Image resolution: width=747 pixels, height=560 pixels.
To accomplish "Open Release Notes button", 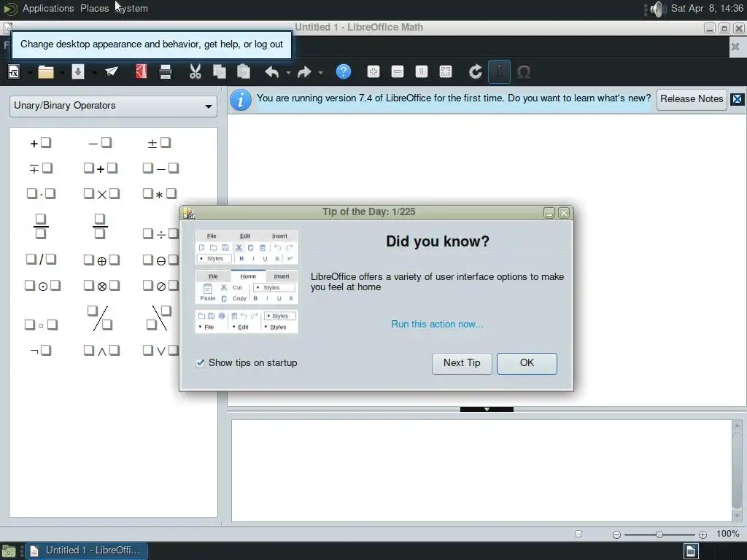I will pos(692,99).
